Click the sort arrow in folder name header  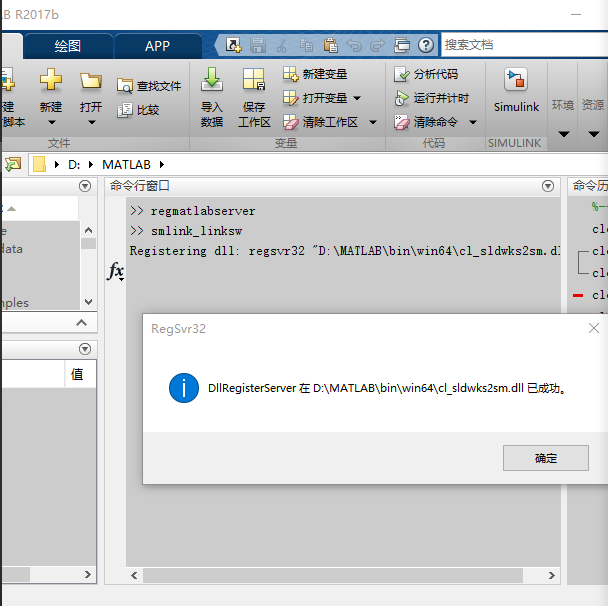click(x=12, y=209)
